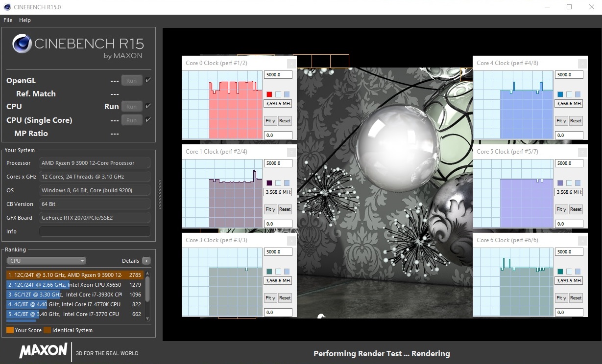
Task: Click the red color swatch for Core 0
Action: (269, 94)
